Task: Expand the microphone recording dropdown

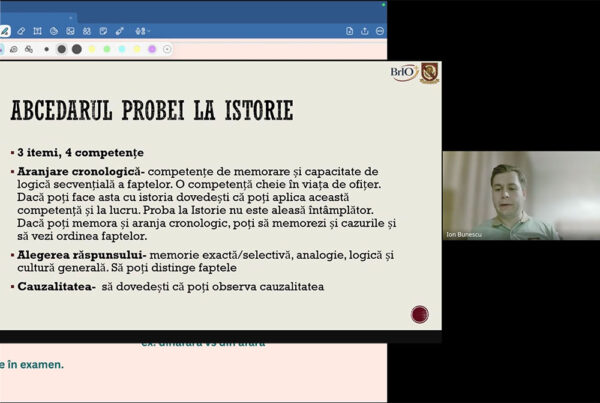Action: click(142, 31)
